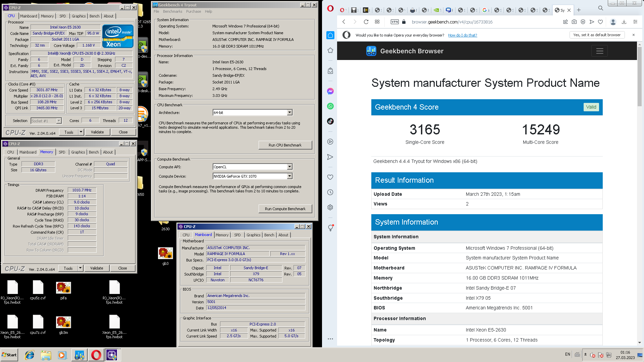The height and width of the screenshot is (362, 644).
Task: Switch to SPD tab in top CPU-Z window
Action: pos(63,16)
